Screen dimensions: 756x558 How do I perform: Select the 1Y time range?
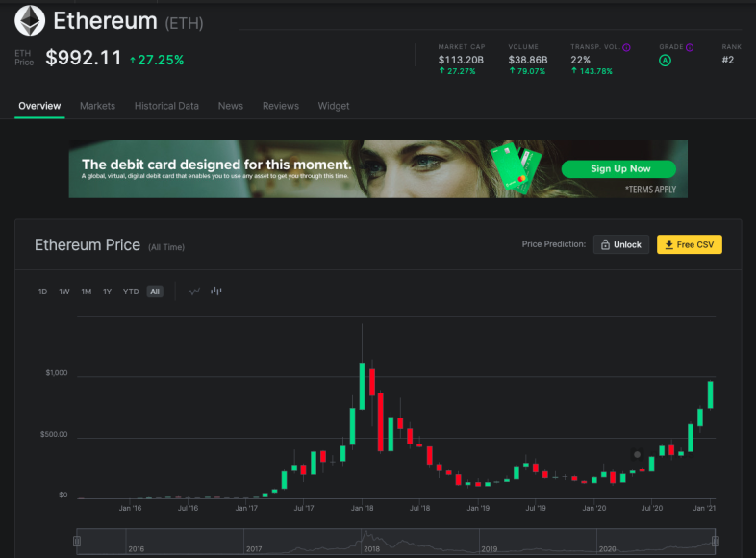(107, 292)
